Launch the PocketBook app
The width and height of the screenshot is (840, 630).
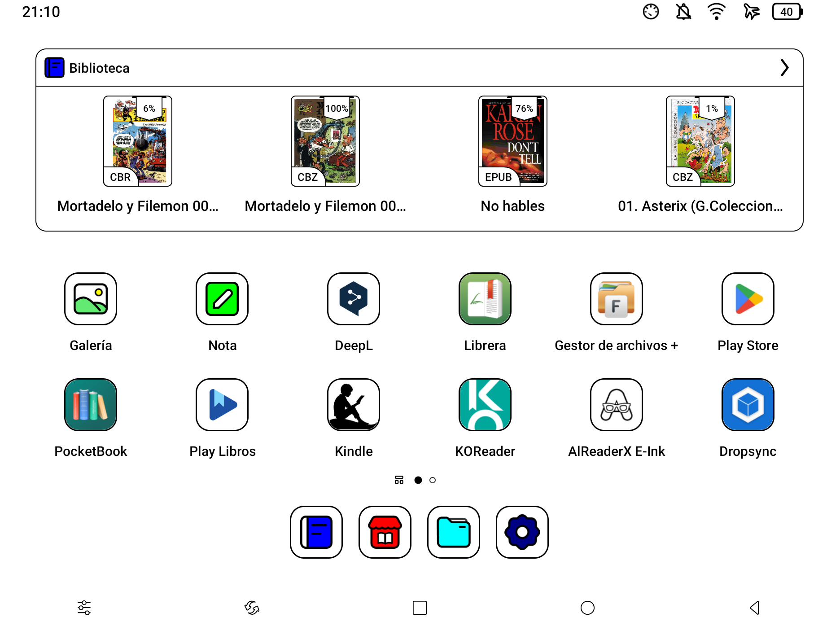pos(91,405)
